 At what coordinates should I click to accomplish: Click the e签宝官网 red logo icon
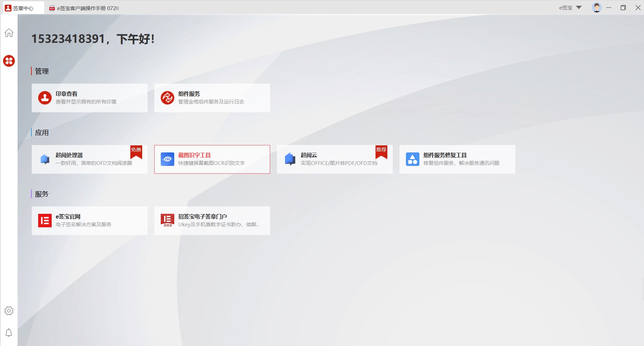(x=45, y=221)
